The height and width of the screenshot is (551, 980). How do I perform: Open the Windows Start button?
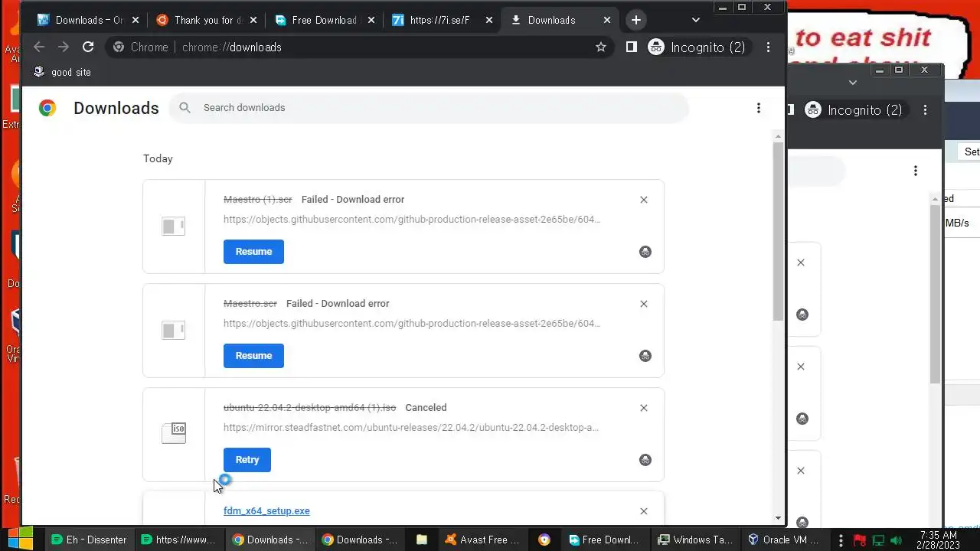click(21, 539)
